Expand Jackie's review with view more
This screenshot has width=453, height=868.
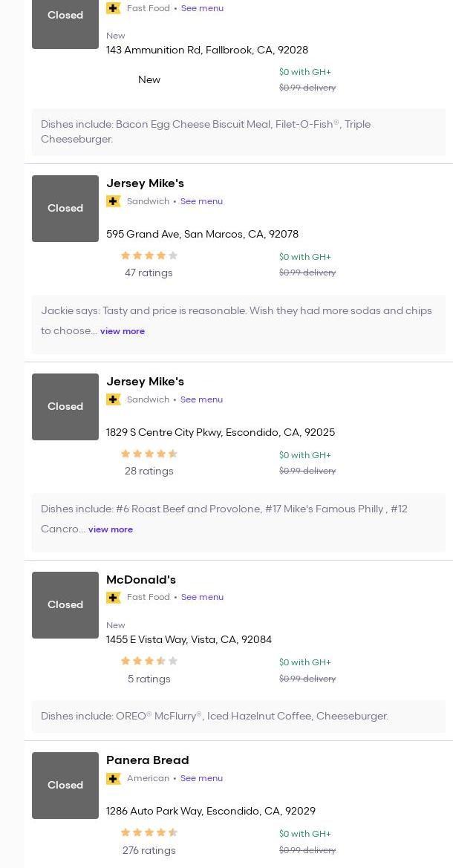(x=123, y=331)
